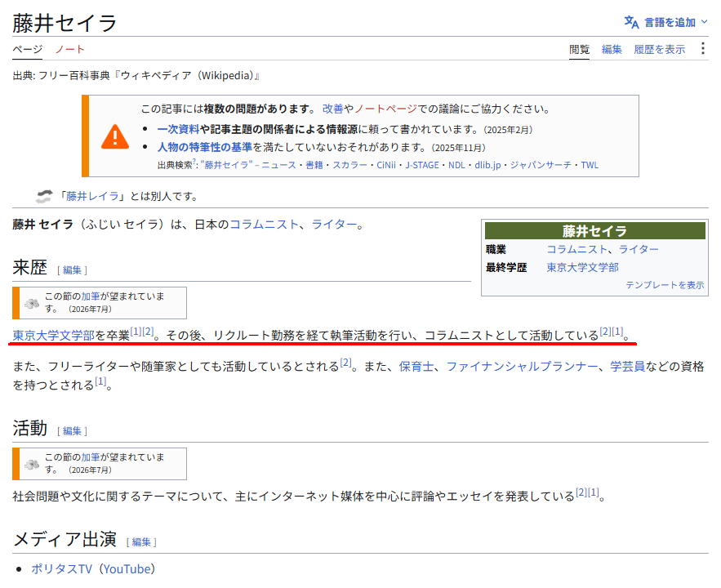The width and height of the screenshot is (721, 588).
Task: Open the CiNii source search link
Action: (385, 165)
